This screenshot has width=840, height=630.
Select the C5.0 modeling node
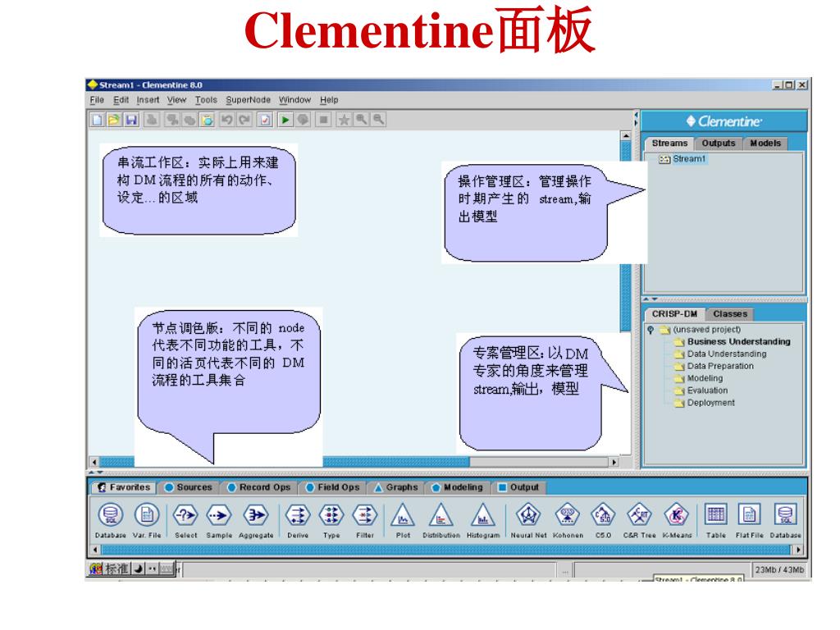pyautogui.click(x=603, y=520)
